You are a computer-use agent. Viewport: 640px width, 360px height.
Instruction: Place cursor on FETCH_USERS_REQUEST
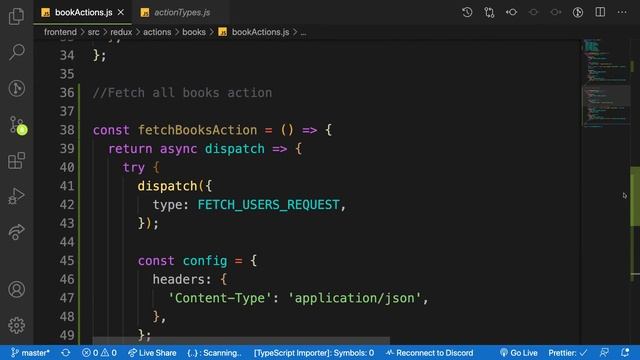(x=269, y=204)
